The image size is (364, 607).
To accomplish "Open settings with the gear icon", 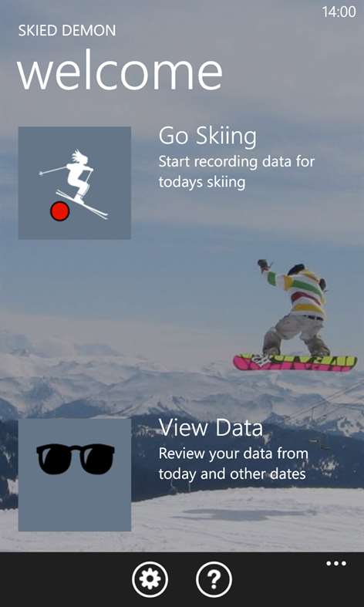I will (x=150, y=579).
